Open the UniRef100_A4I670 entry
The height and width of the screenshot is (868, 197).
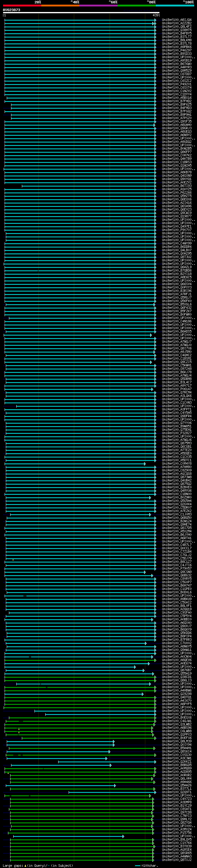tap(176, 700)
